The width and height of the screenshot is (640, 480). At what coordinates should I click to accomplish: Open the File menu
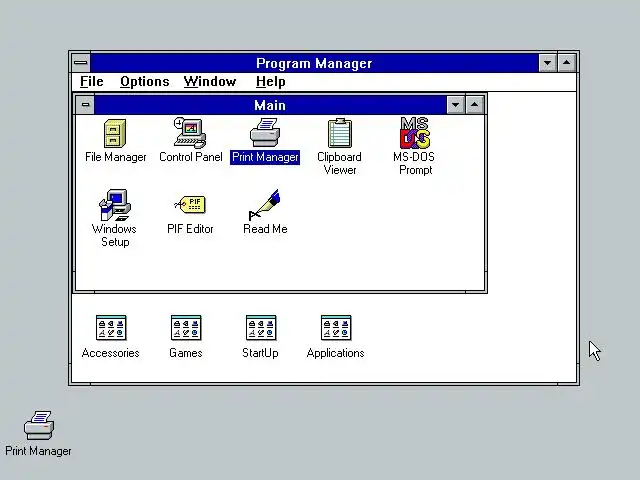[91, 82]
